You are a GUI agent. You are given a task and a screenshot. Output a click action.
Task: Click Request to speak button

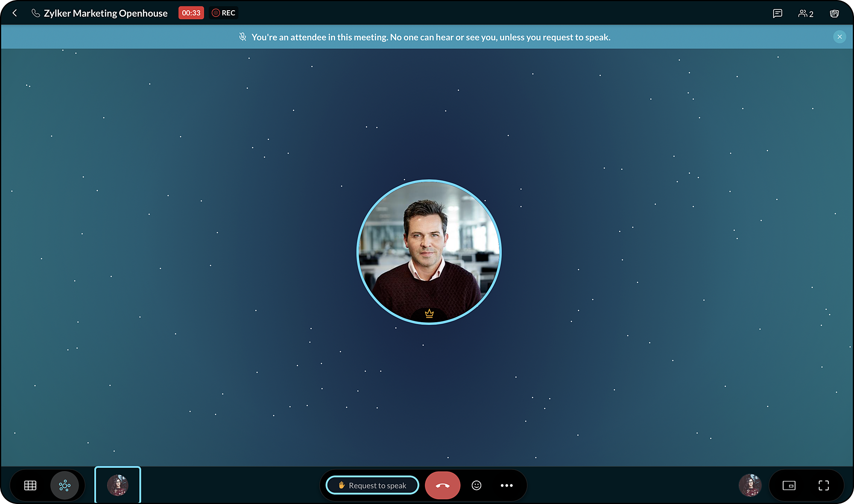pos(372,485)
